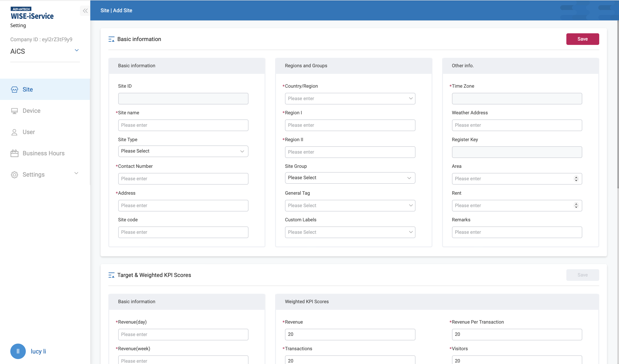Open the Country/Region selector
The image size is (619, 364).
click(350, 98)
